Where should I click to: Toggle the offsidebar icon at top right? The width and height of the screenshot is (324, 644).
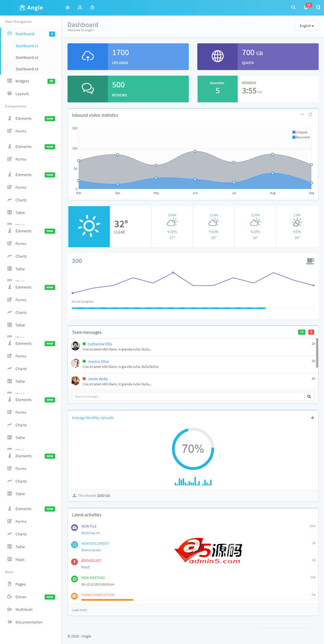(x=318, y=7)
